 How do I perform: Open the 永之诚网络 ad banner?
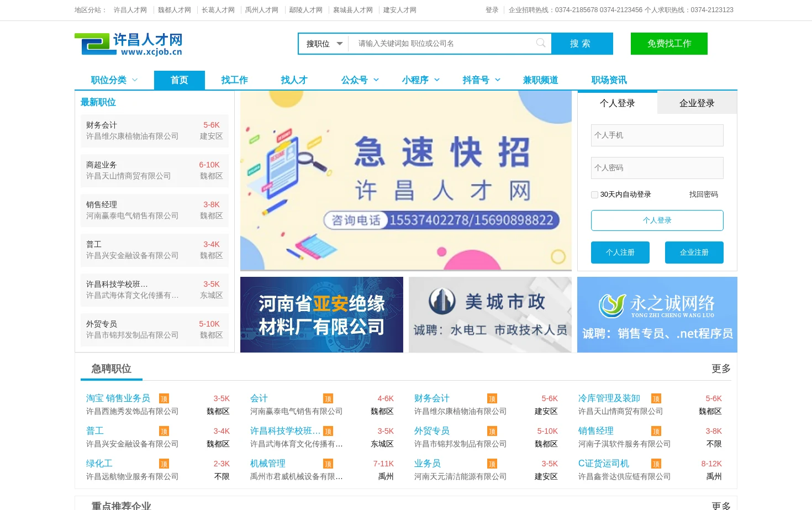(x=657, y=314)
